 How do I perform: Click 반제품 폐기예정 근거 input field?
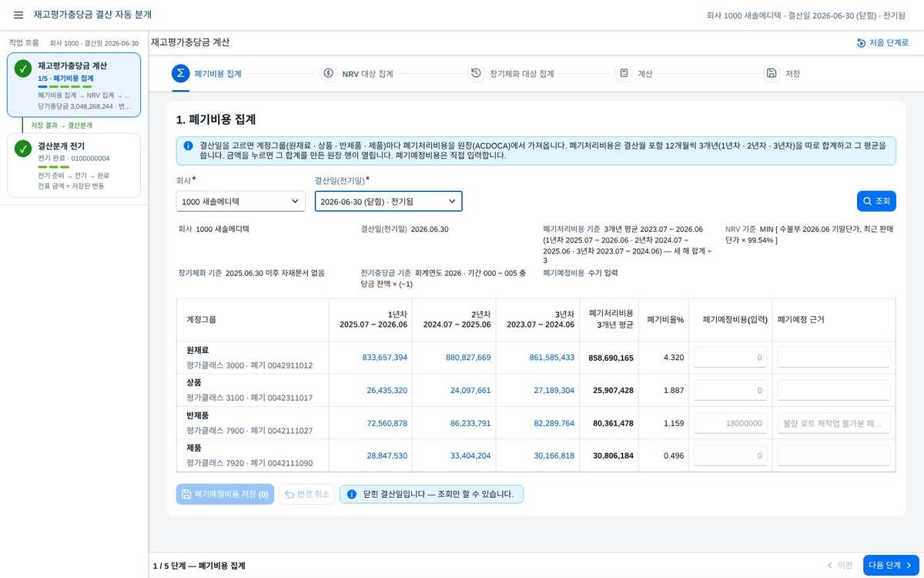tap(833, 423)
